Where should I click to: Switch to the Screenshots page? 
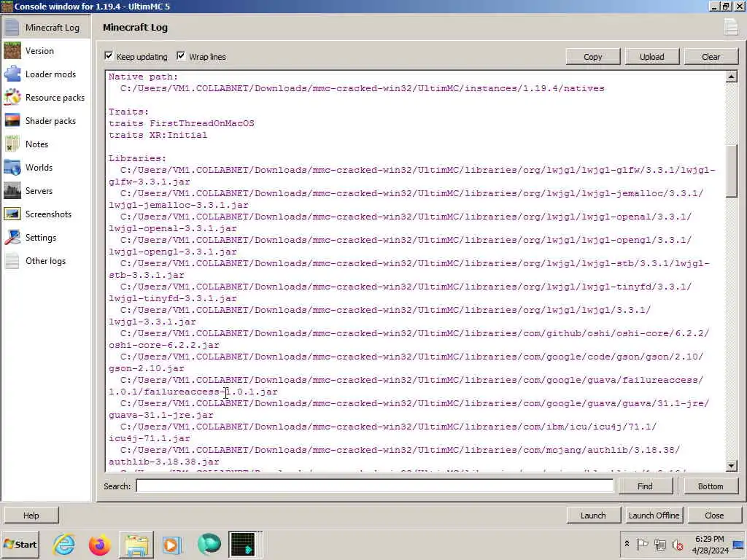(46, 214)
